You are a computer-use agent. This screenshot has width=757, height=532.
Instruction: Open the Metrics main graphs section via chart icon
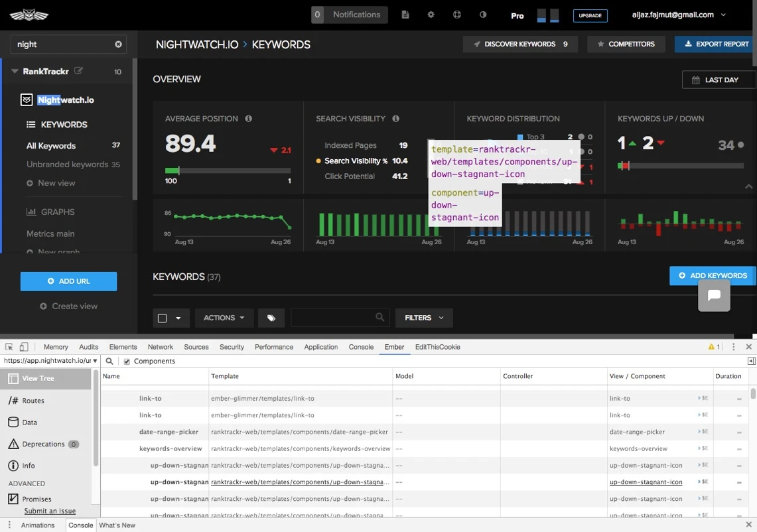(32, 212)
